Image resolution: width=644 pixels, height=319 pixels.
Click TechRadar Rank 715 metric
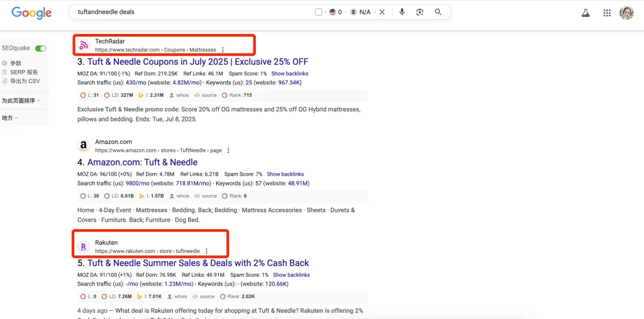point(237,96)
